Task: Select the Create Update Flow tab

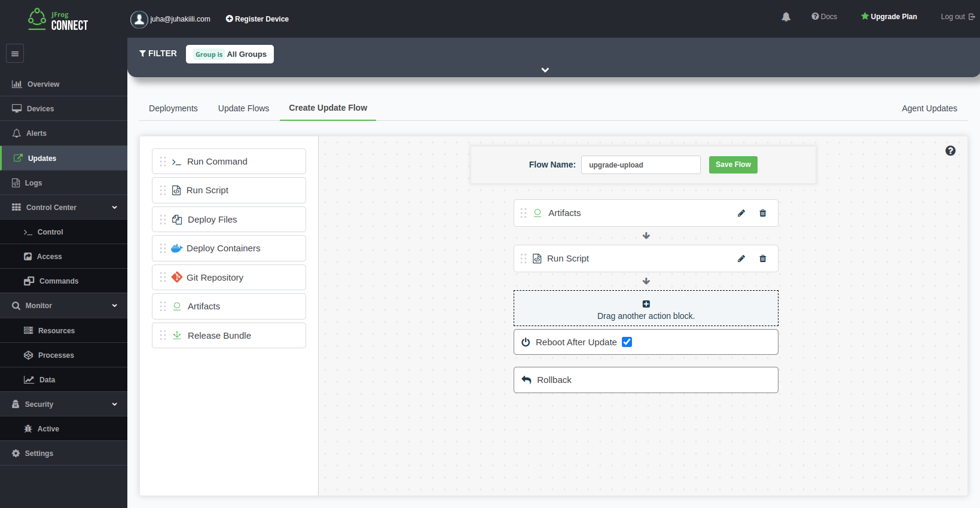Action: [328, 108]
